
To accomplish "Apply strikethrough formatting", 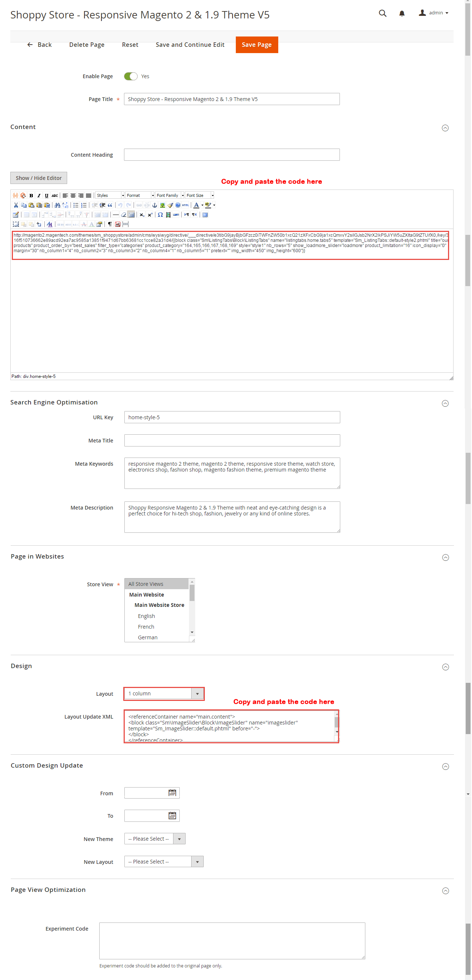I will coord(55,195).
